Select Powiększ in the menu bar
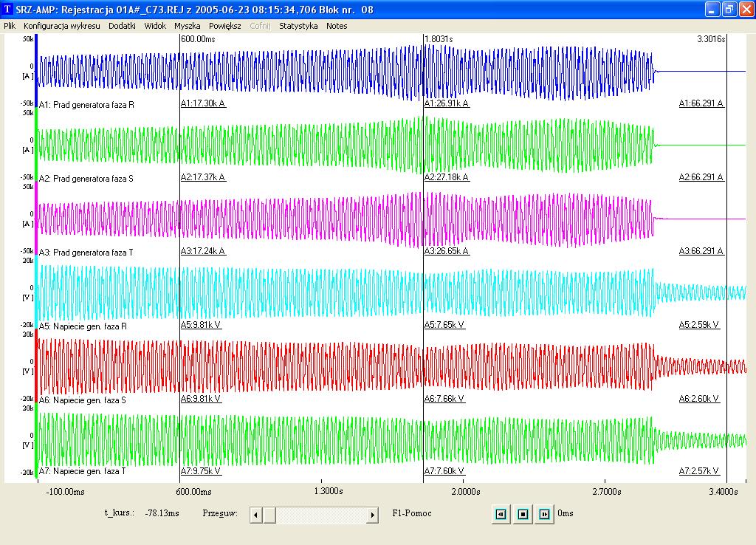 point(224,26)
